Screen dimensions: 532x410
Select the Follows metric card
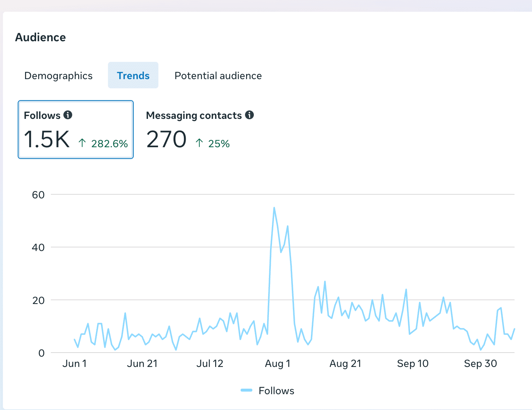tap(76, 130)
